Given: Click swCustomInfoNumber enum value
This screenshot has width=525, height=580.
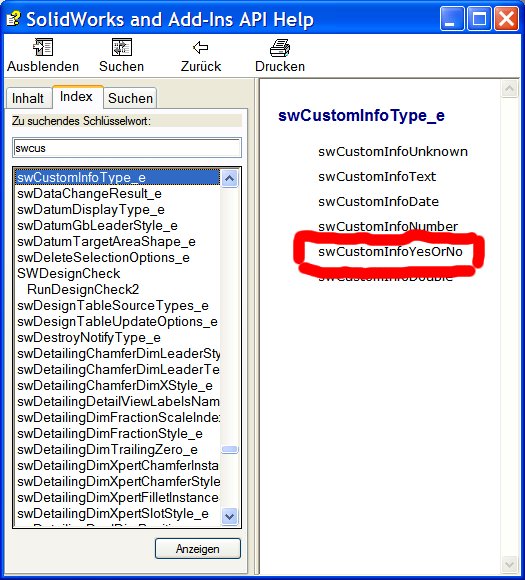Looking at the screenshot, I should tap(388, 226).
